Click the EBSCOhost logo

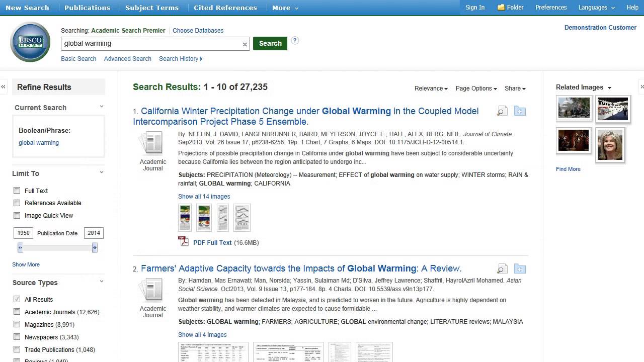click(30, 42)
